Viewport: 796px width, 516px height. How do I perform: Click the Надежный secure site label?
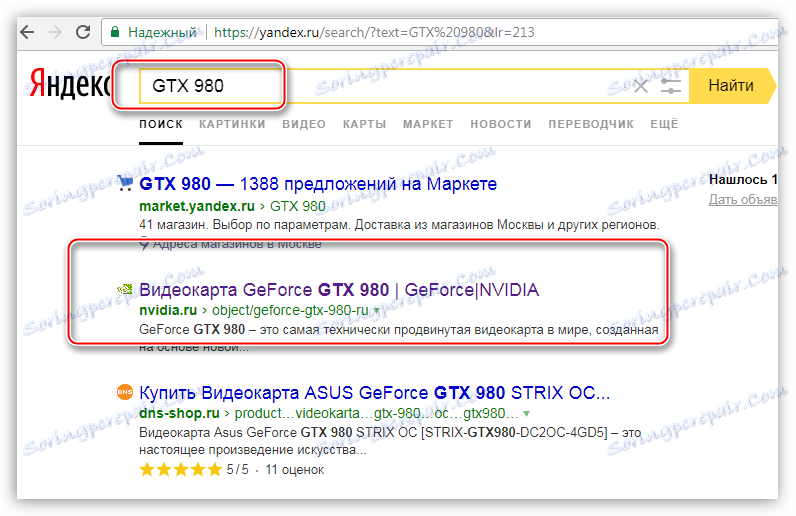[x=162, y=33]
